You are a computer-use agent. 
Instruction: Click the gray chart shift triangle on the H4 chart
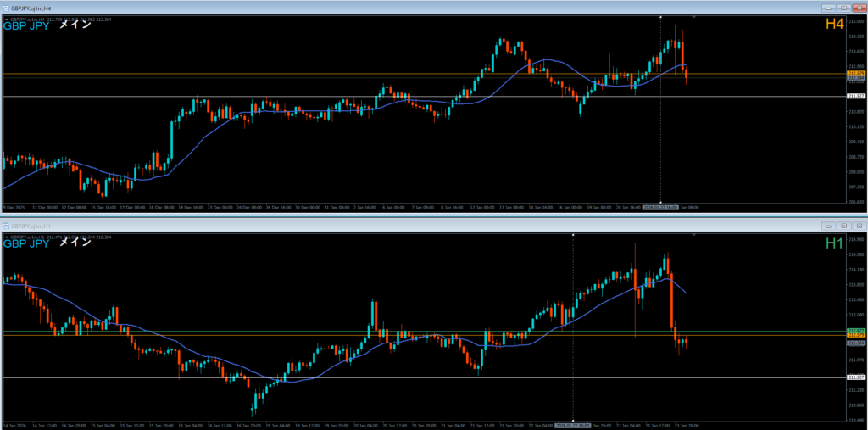click(x=695, y=17)
